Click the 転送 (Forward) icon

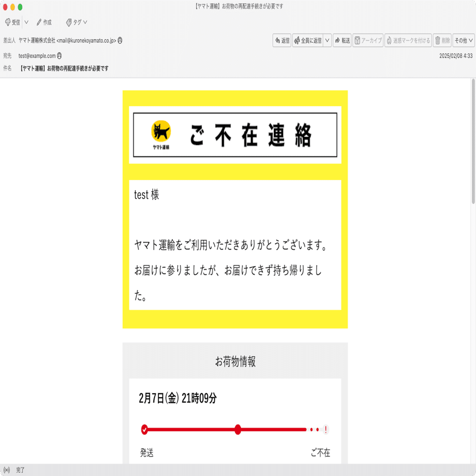click(x=337, y=40)
